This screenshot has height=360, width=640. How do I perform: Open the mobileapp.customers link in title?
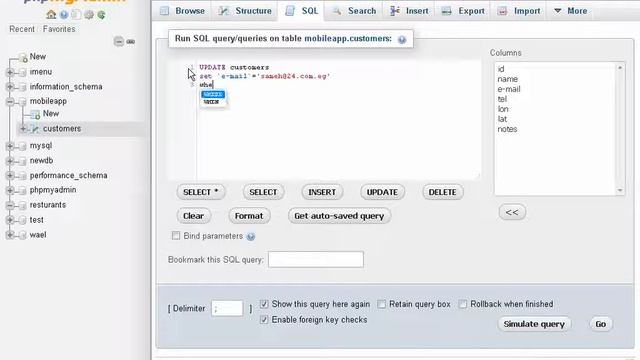tap(347, 39)
